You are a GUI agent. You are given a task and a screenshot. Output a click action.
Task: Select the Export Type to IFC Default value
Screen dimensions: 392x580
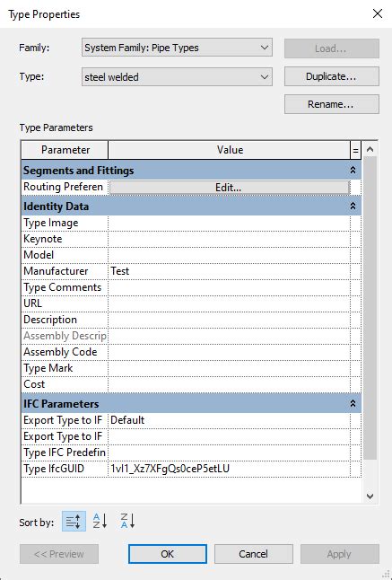[x=229, y=420]
